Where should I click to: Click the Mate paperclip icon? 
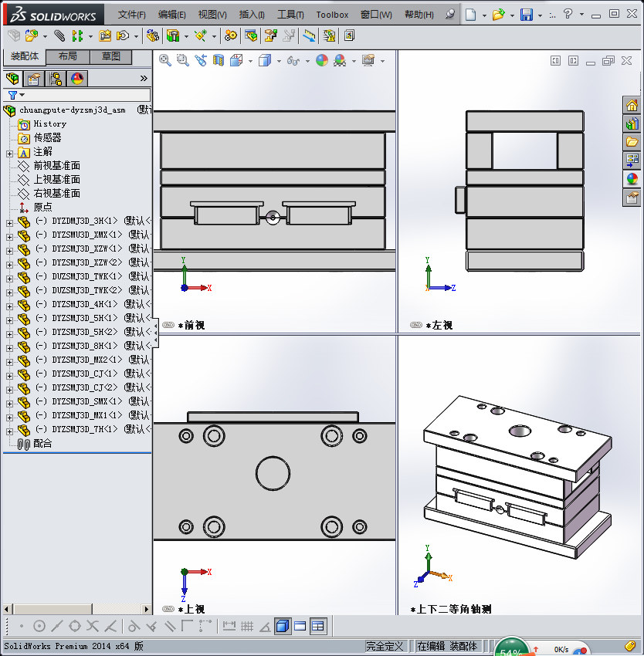pyautogui.click(x=59, y=36)
